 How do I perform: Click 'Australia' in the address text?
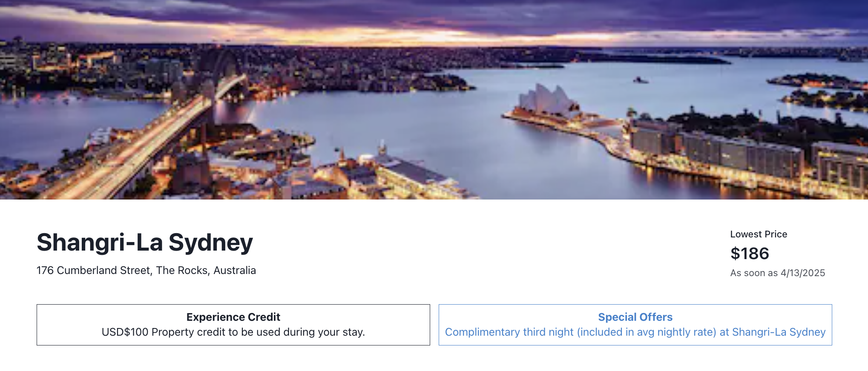(236, 270)
